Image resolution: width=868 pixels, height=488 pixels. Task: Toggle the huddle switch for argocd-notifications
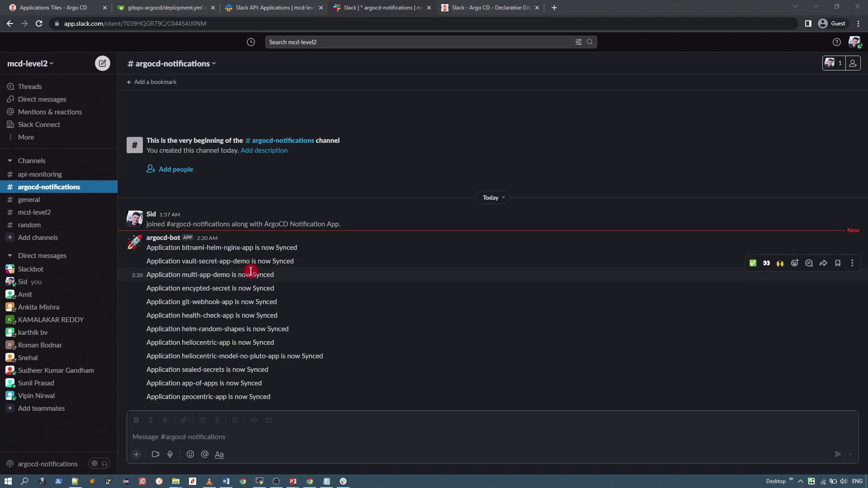tap(99, 464)
